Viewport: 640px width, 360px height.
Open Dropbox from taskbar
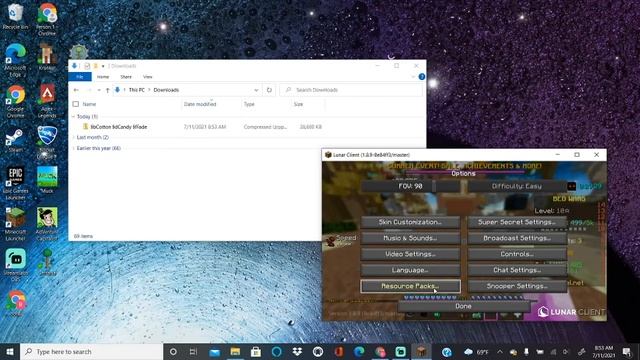click(297, 351)
